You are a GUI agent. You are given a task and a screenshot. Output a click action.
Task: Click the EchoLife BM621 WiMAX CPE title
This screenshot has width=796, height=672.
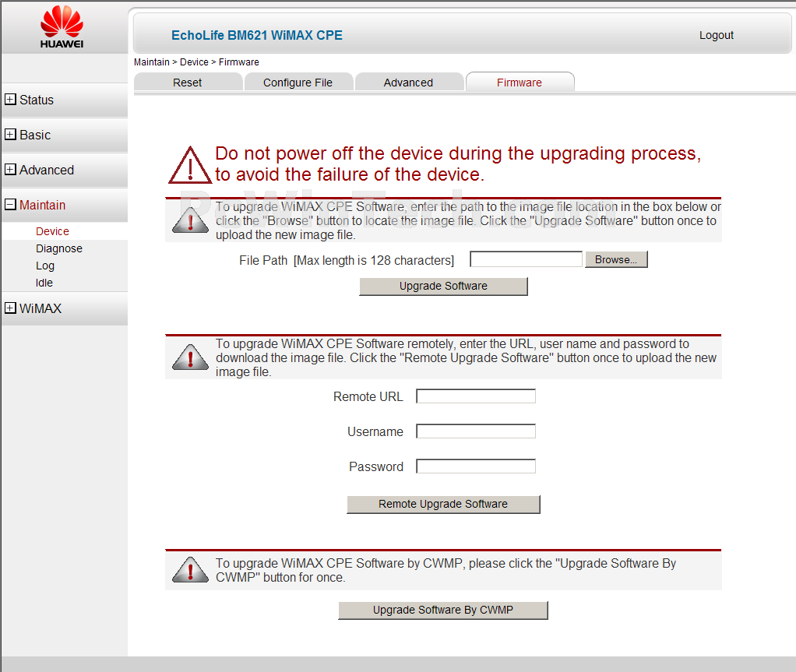pyautogui.click(x=257, y=35)
